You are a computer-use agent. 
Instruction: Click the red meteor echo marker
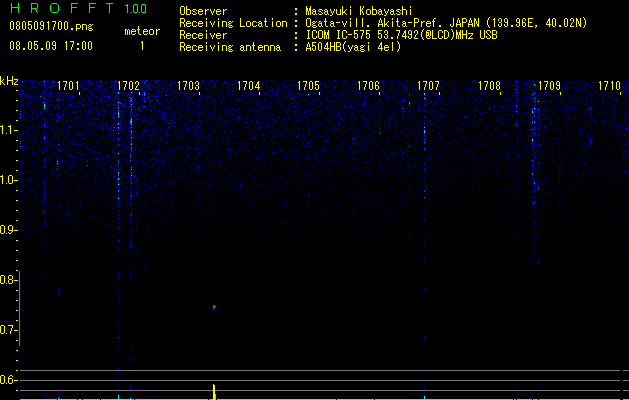click(x=214, y=307)
